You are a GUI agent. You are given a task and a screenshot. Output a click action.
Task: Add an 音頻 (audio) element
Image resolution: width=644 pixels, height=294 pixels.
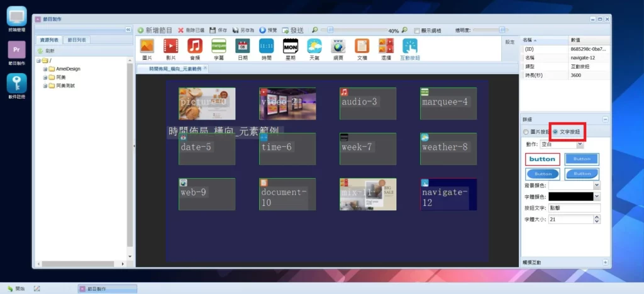point(194,48)
